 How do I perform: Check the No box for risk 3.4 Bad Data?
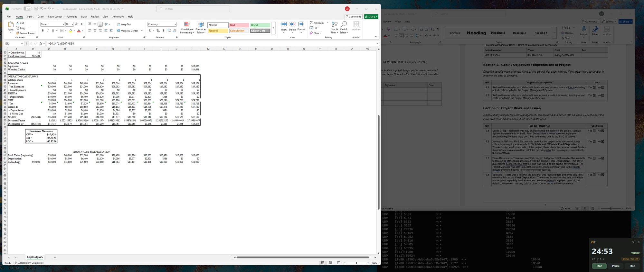point(603,175)
